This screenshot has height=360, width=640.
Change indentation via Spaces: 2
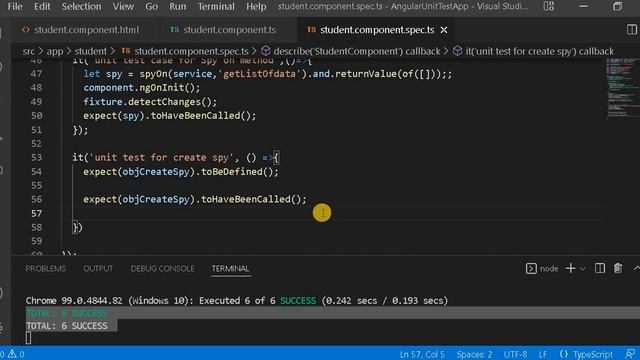point(474,354)
